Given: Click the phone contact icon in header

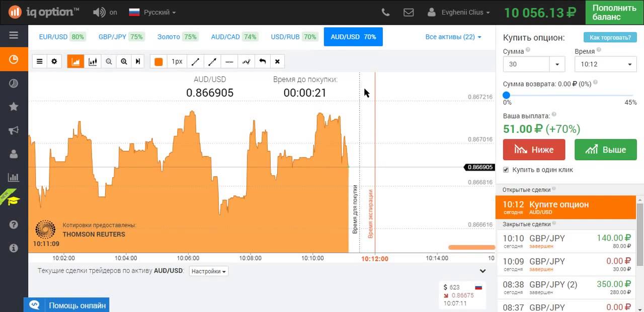Looking at the screenshot, I should click(x=385, y=12).
